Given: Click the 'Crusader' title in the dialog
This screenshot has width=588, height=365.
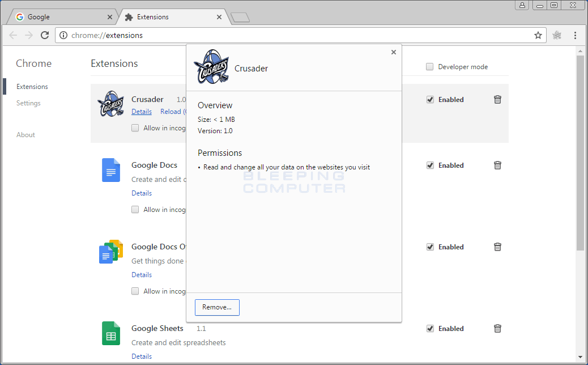Looking at the screenshot, I should (252, 69).
